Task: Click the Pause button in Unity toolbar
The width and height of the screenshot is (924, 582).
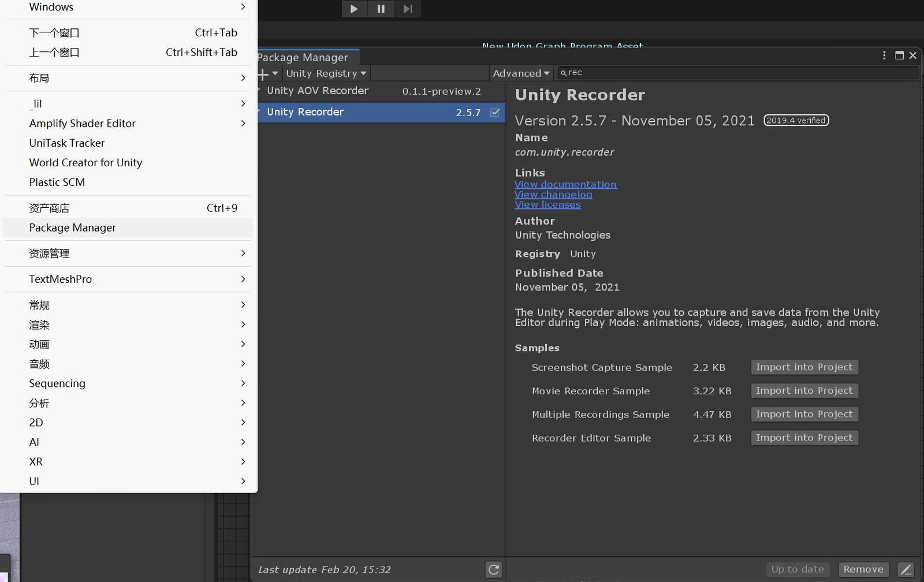Action: pyautogui.click(x=381, y=9)
